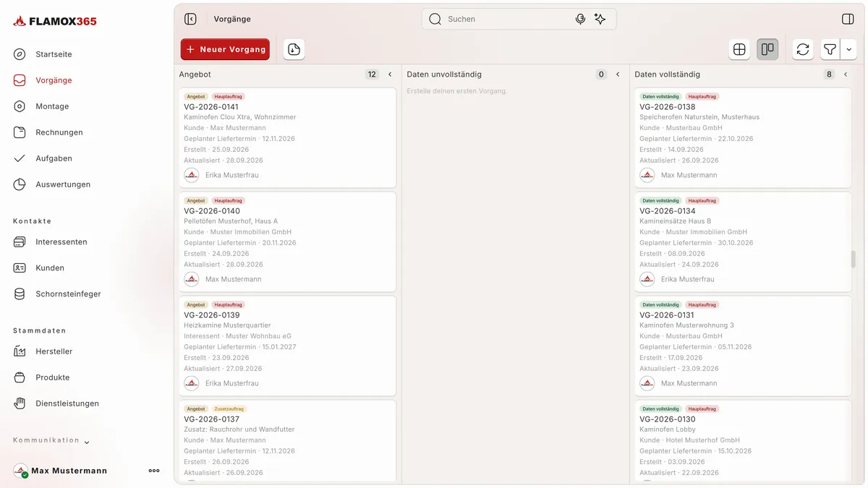This screenshot has width=868, height=488.
Task: Click the Dienstleistungen hand icon
Action: pyautogui.click(x=20, y=403)
